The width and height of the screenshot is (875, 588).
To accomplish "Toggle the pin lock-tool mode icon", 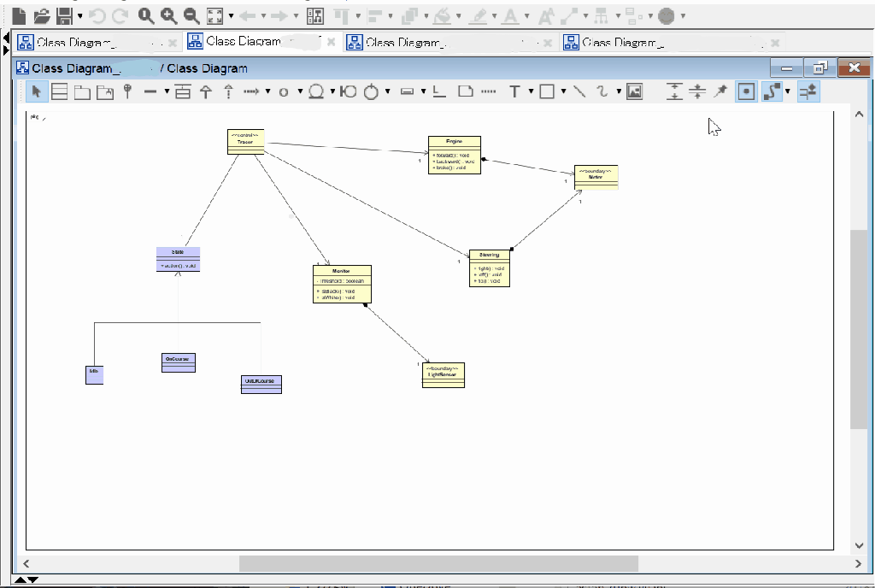I will coord(720,92).
